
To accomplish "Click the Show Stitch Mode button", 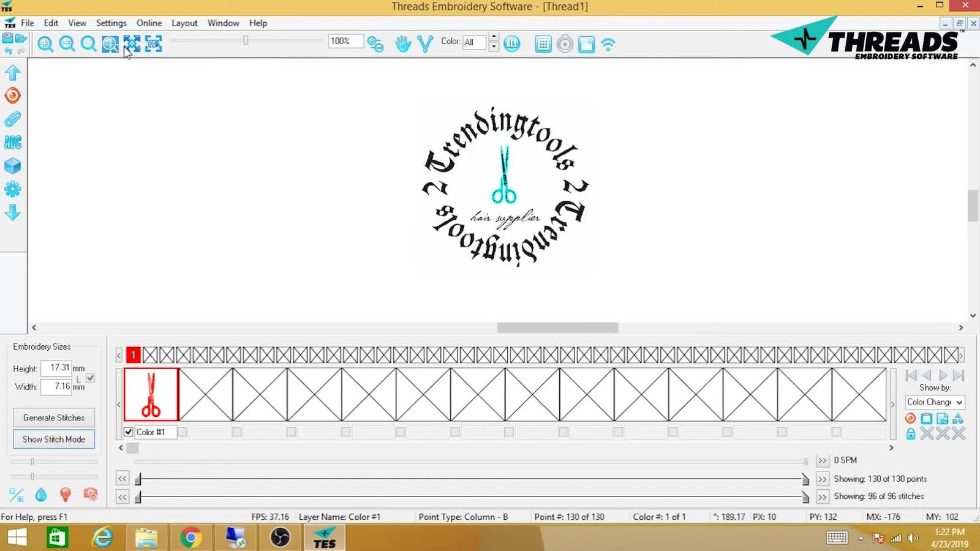I will (54, 439).
